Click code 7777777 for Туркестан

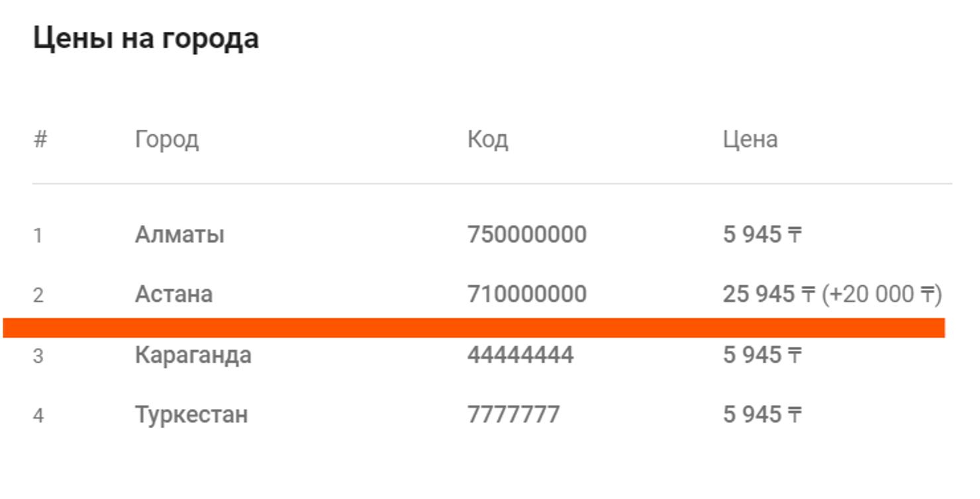coord(513,415)
